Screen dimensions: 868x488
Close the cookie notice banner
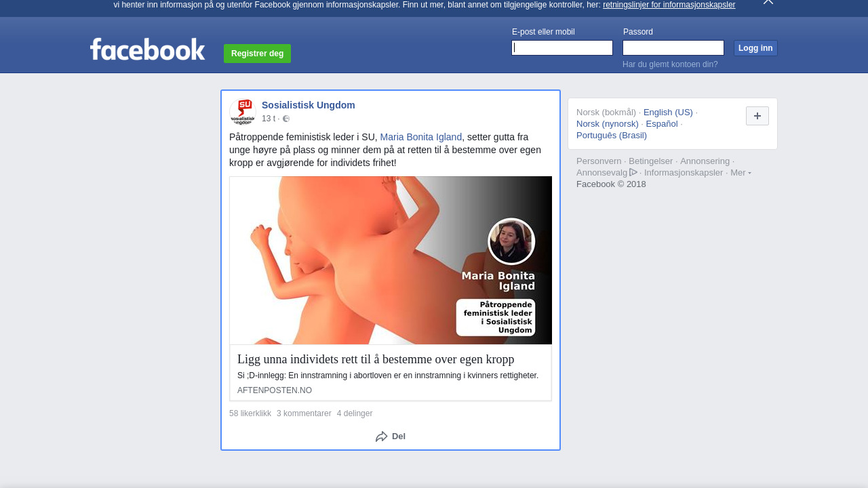click(x=768, y=2)
